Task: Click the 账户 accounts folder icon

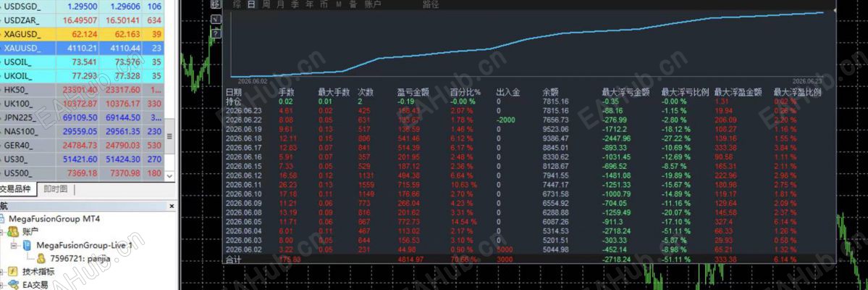Action: [x=12, y=232]
